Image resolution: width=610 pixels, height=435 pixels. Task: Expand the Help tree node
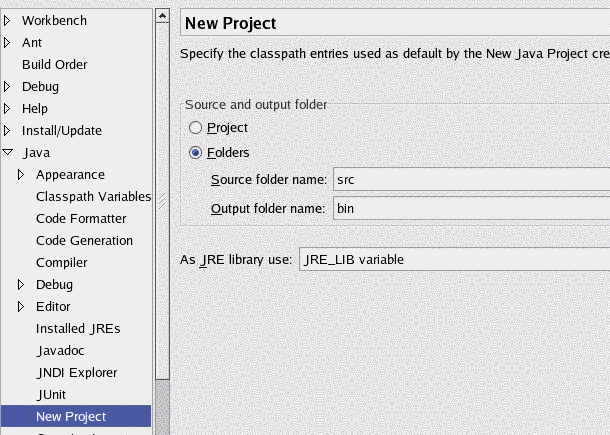(x=8, y=108)
